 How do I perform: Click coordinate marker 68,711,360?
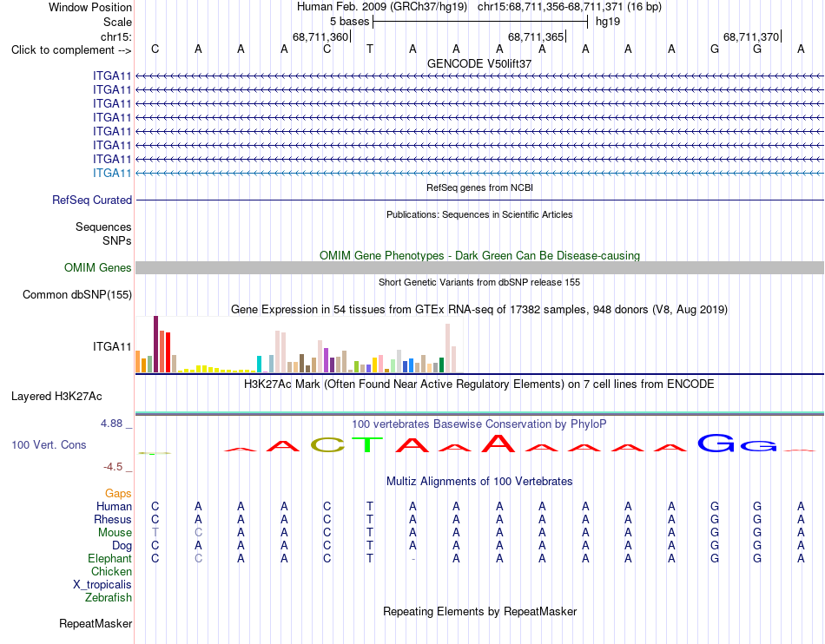click(320, 36)
